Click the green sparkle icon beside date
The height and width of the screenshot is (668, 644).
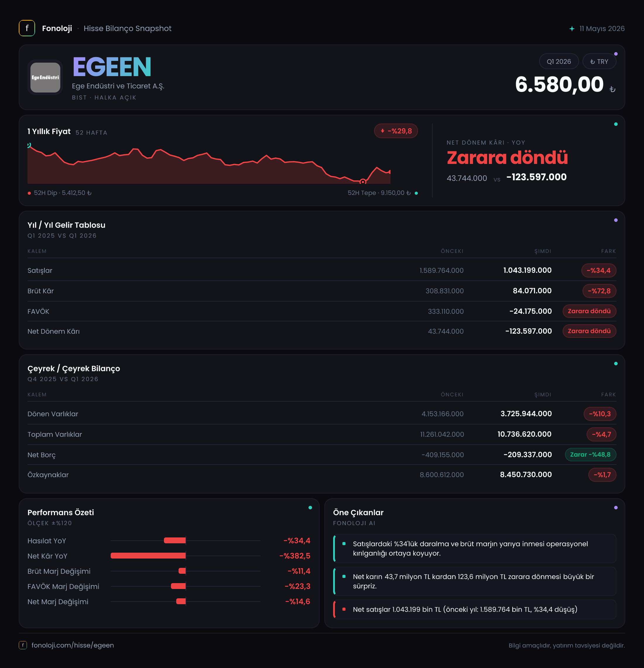point(572,29)
